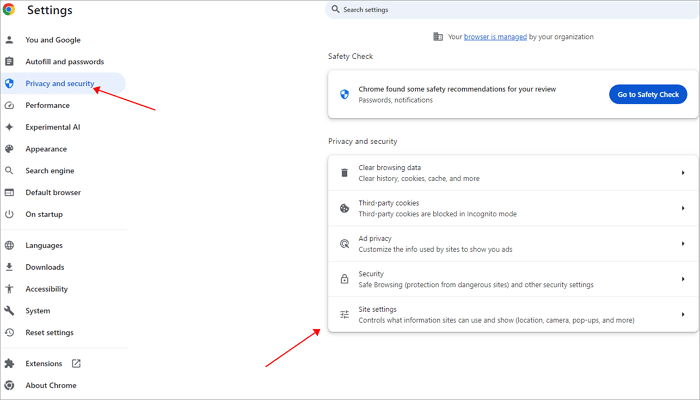Click the Go to Safety Check button

648,94
